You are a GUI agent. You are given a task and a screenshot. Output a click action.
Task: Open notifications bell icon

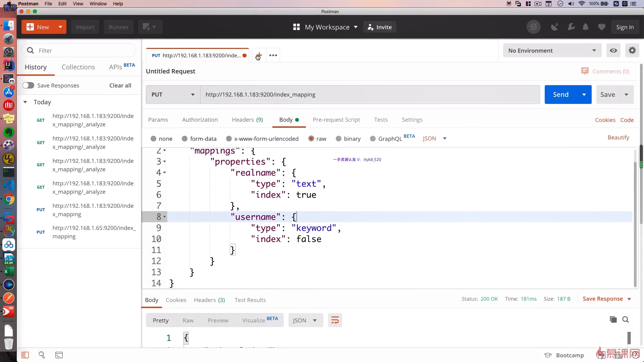[x=586, y=27]
